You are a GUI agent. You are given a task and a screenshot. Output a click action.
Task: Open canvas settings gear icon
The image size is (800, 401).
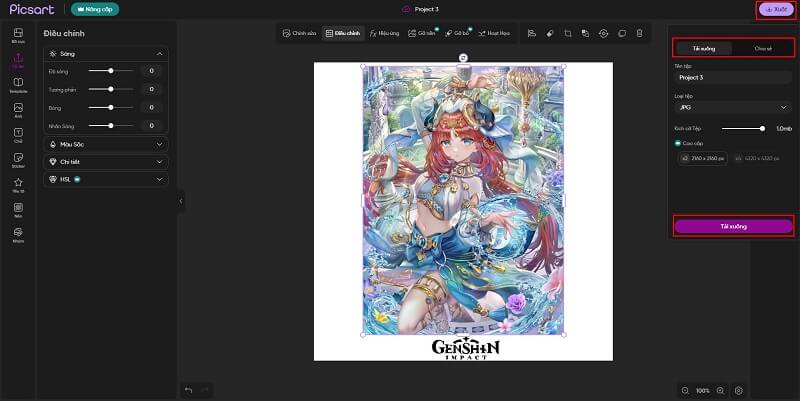pos(739,391)
